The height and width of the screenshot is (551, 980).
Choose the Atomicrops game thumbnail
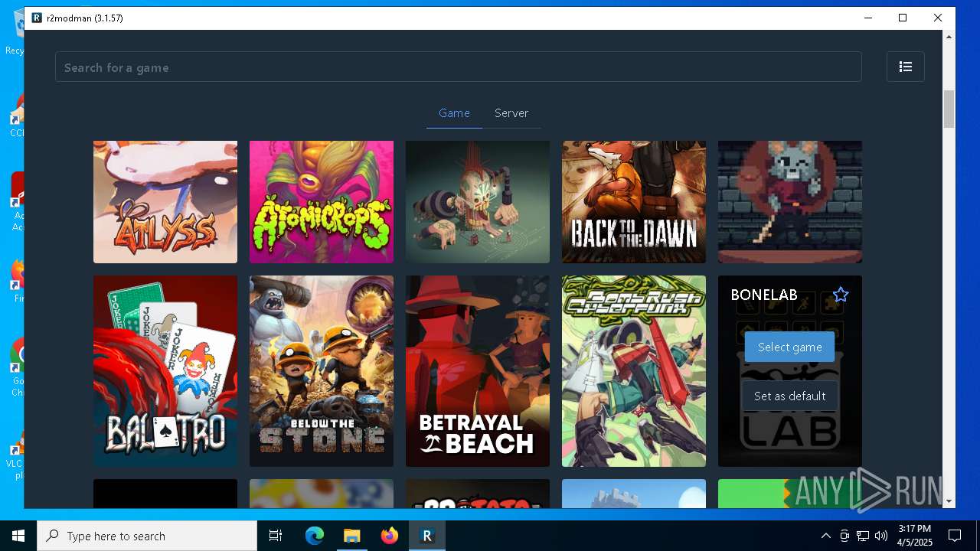pos(322,201)
